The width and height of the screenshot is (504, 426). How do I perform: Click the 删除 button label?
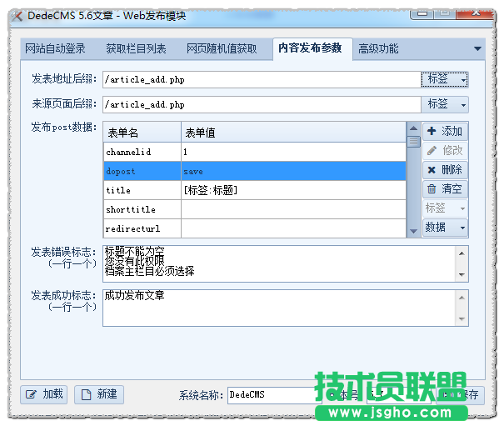(x=452, y=169)
